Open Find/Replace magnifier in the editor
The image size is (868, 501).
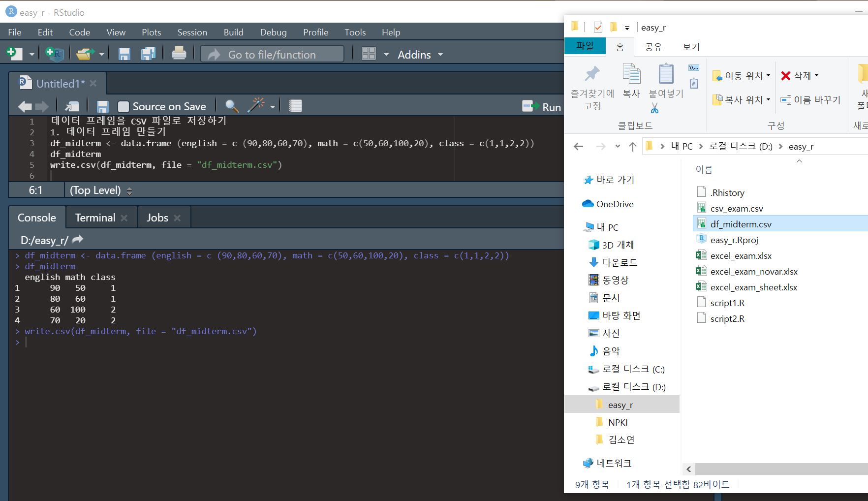point(232,106)
